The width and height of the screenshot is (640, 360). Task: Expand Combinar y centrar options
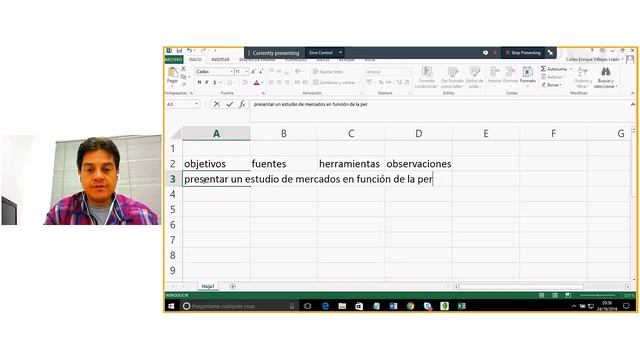point(358,83)
